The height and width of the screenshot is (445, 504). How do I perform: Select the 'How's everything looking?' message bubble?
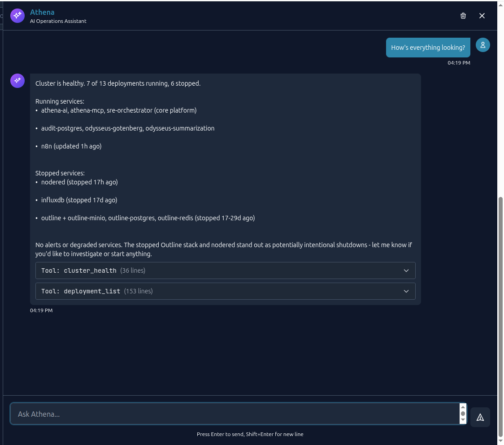(x=428, y=47)
